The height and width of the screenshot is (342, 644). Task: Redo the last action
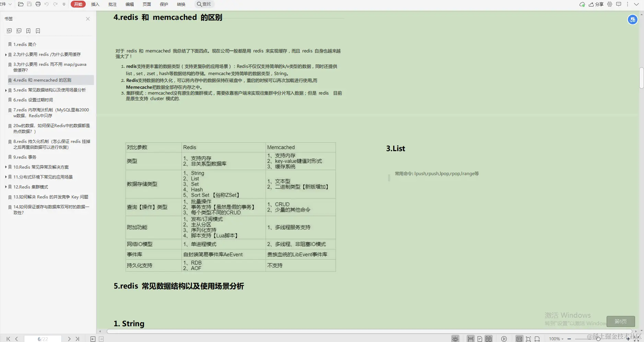click(x=55, y=4)
